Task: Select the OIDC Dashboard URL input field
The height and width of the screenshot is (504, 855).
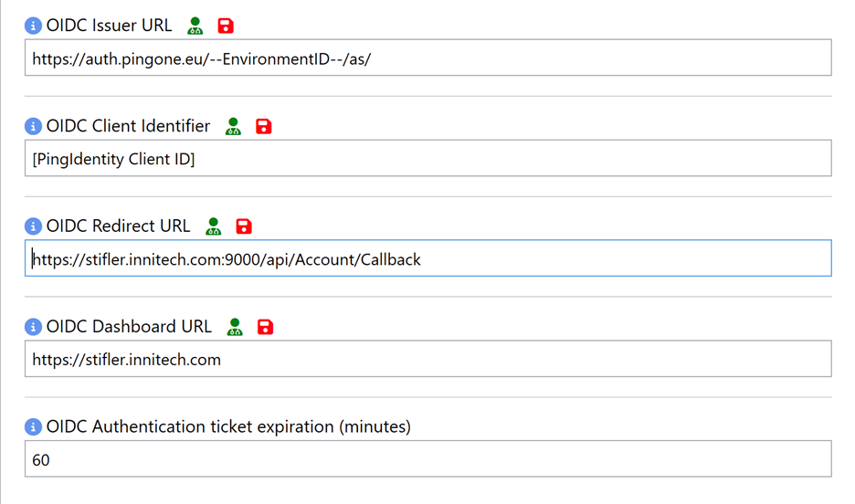Action: click(x=427, y=360)
